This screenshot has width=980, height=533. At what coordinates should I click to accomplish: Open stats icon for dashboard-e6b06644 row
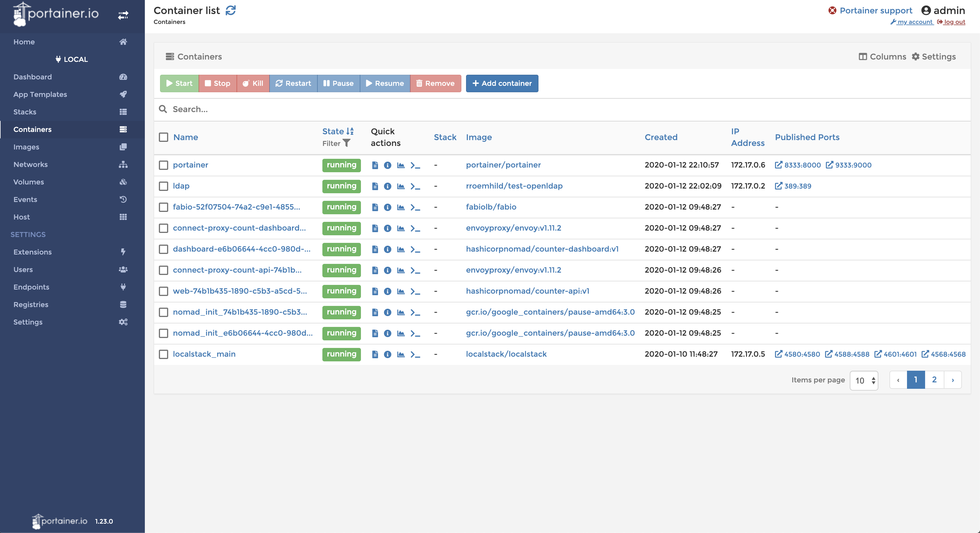401,249
